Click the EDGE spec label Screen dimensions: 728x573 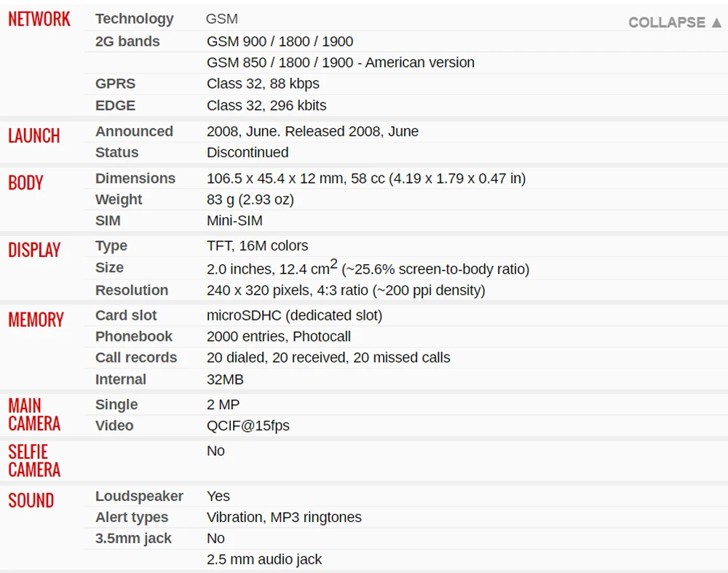(x=115, y=106)
